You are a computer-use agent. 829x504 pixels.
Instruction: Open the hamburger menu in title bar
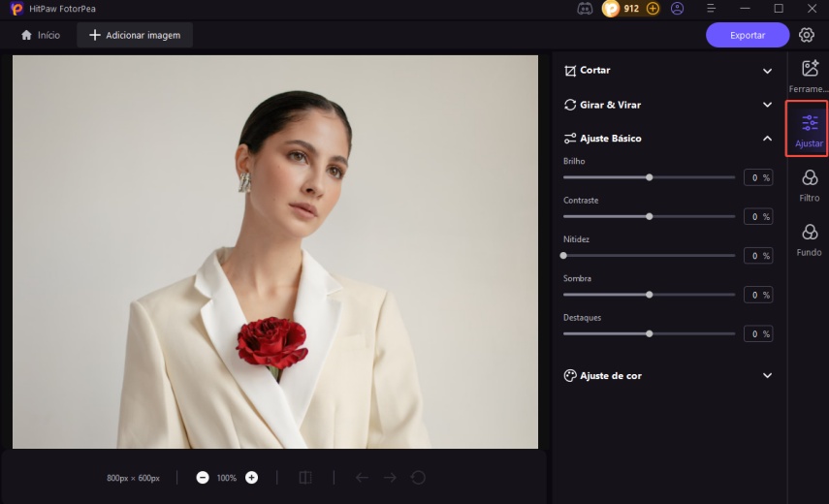[711, 9]
